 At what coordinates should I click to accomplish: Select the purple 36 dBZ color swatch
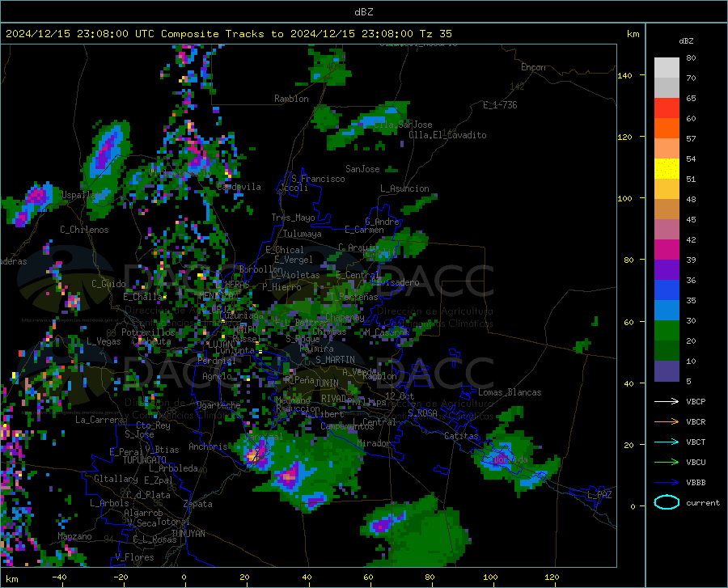coord(667,270)
